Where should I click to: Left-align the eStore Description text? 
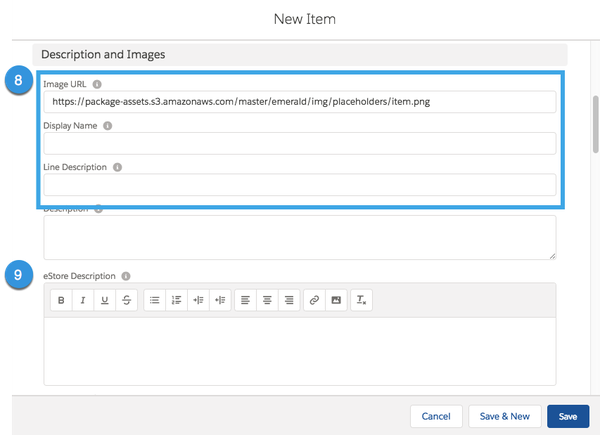pos(245,300)
